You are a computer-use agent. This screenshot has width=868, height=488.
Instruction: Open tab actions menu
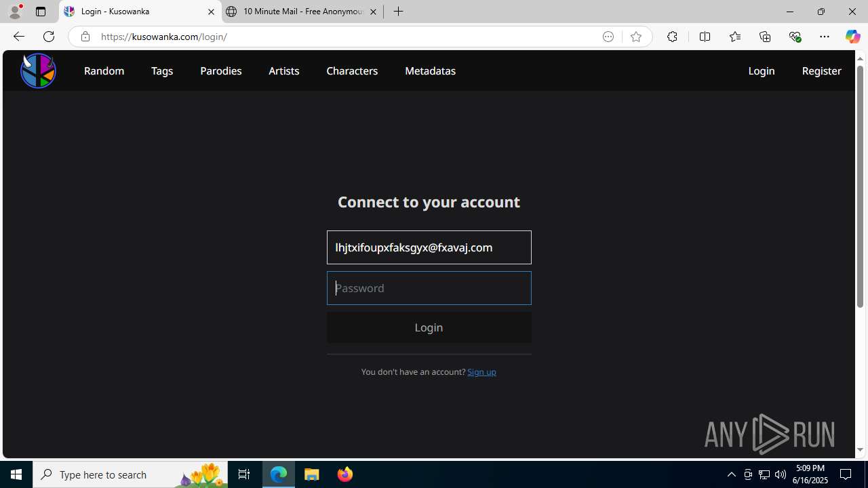click(x=41, y=12)
